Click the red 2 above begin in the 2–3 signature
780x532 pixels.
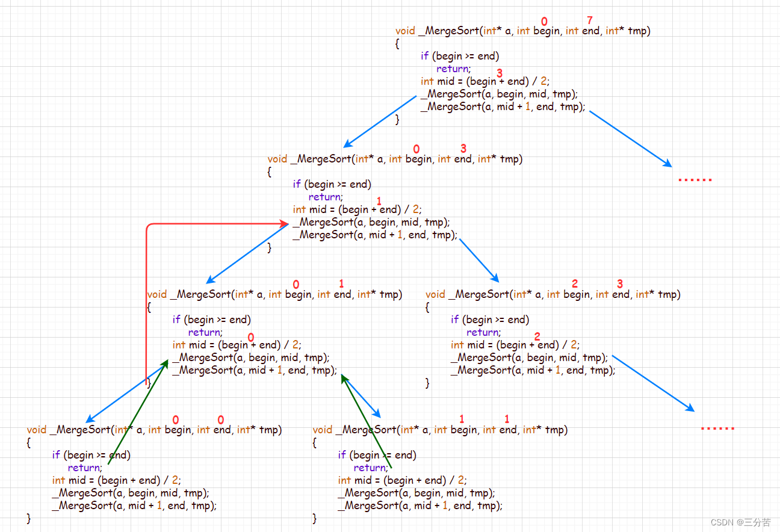click(x=575, y=283)
